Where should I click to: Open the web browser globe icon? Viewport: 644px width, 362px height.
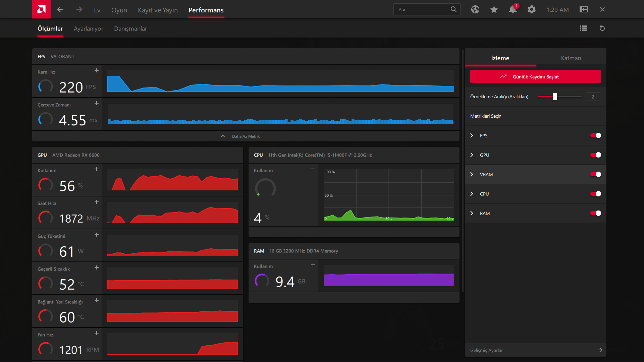(475, 10)
